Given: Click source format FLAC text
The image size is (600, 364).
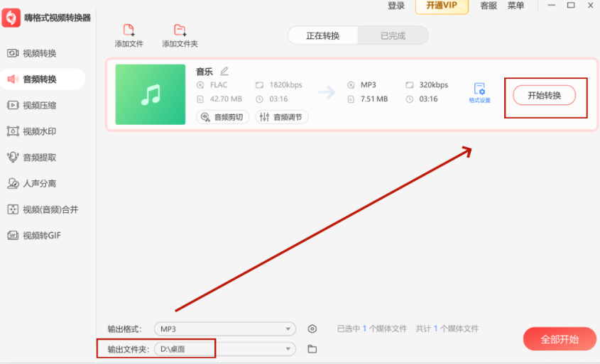Looking at the screenshot, I should [x=219, y=85].
